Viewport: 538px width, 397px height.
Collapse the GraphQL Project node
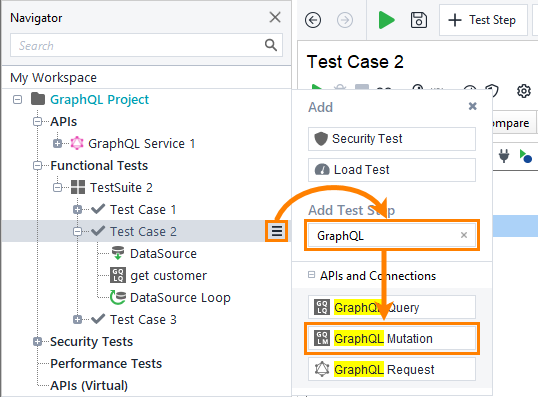[x=17, y=100]
